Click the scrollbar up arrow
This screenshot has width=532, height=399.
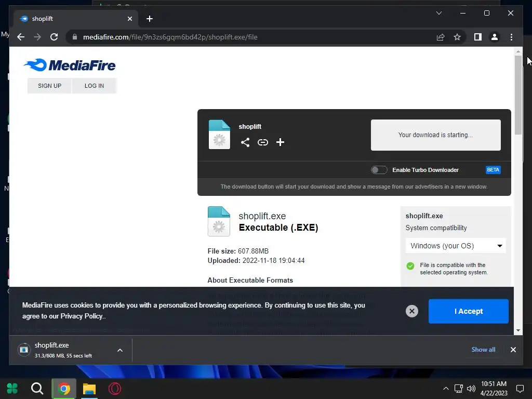tap(518, 51)
